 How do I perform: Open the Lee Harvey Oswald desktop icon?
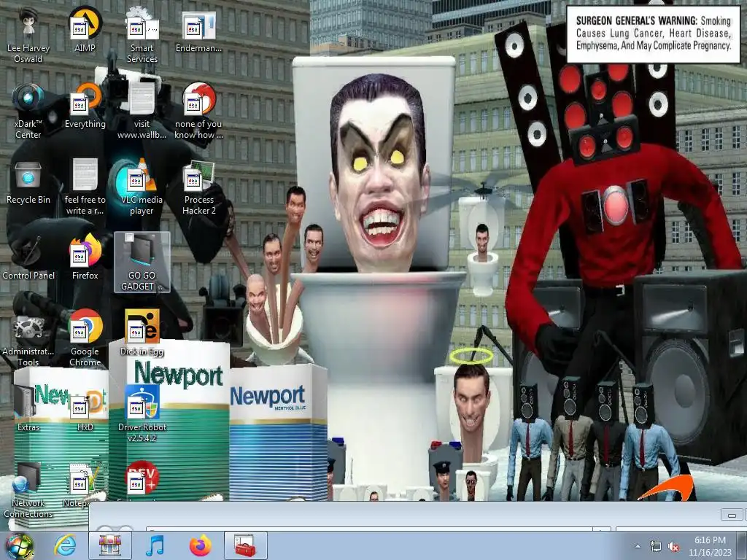point(28,36)
